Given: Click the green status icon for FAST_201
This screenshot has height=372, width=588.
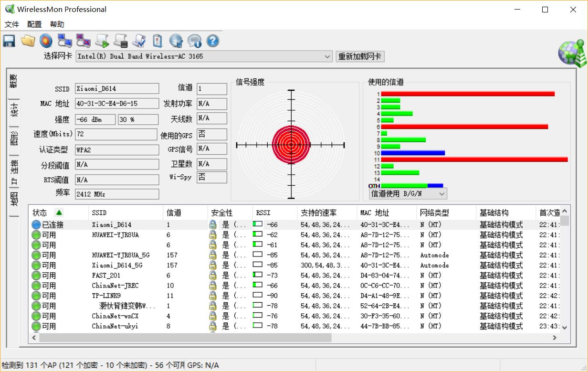Looking at the screenshot, I should (x=36, y=276).
